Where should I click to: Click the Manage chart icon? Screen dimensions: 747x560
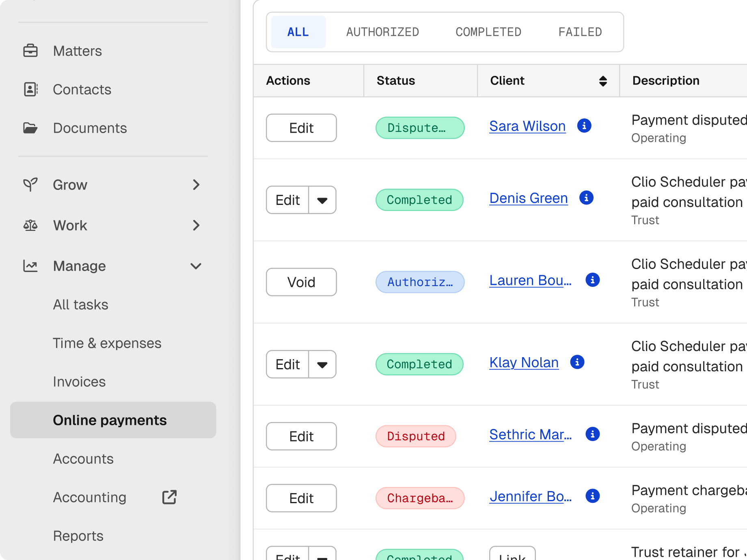coord(30,266)
